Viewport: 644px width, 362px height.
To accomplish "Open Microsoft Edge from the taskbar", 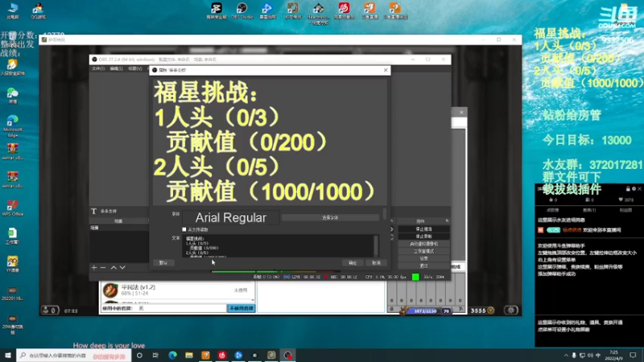I will 172,356.
